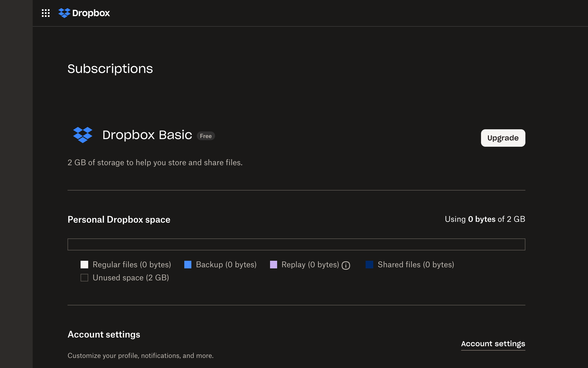Click the Backup blue swatch
The width and height of the screenshot is (588, 368).
188,265
